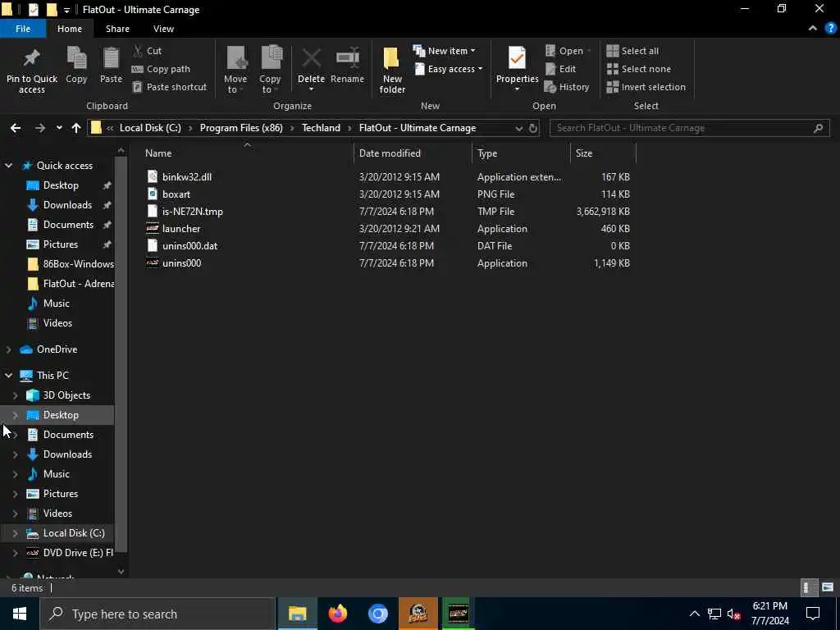The height and width of the screenshot is (630, 840).
Task: Switch to large icons view in status bar
Action: [828, 587]
